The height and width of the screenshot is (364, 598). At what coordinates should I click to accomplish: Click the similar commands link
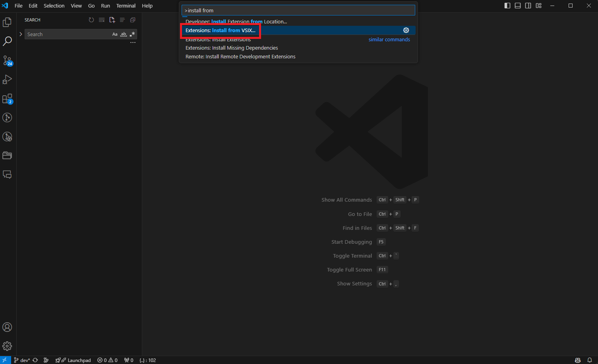pyautogui.click(x=389, y=39)
